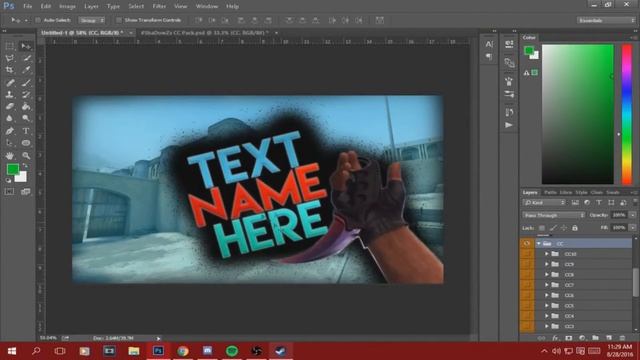The height and width of the screenshot is (360, 640).
Task: Click the background white color swatch
Action: click(x=22, y=178)
